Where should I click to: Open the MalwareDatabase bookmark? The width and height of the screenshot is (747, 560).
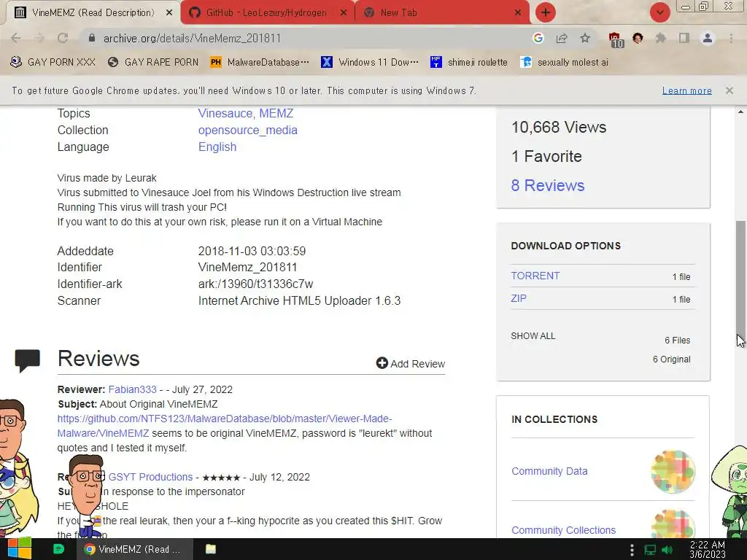[260, 62]
